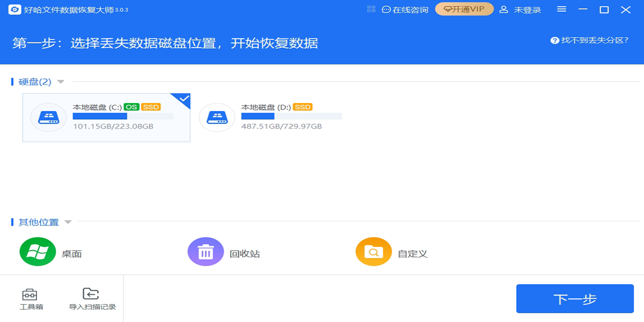Click 未登录 to log in
The width and height of the screenshot is (644, 322).
(x=520, y=10)
